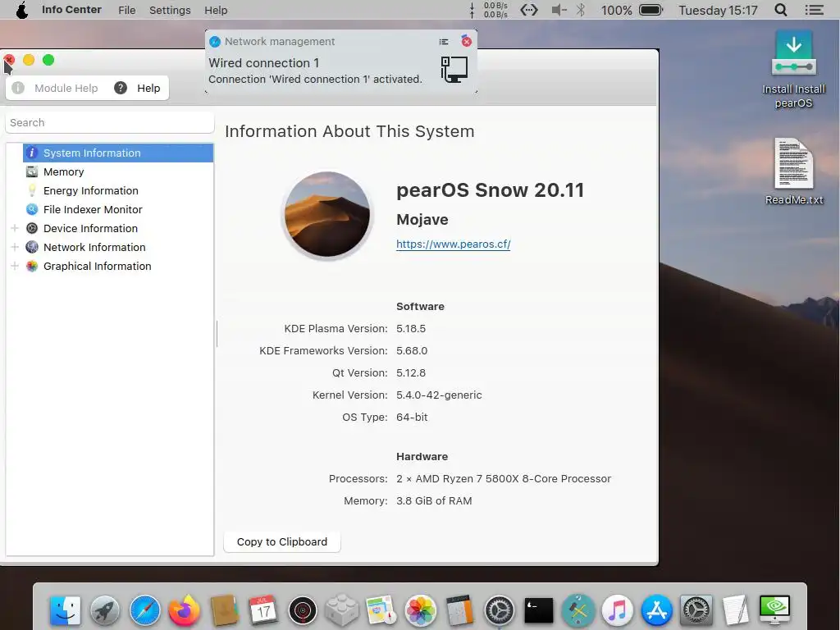This screenshot has height=630, width=840.
Task: Open the Info Center application menu
Action: coord(72,10)
